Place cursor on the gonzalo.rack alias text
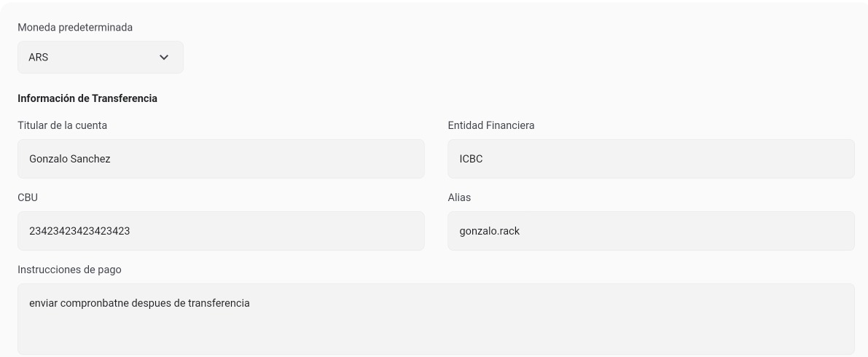 [489, 231]
